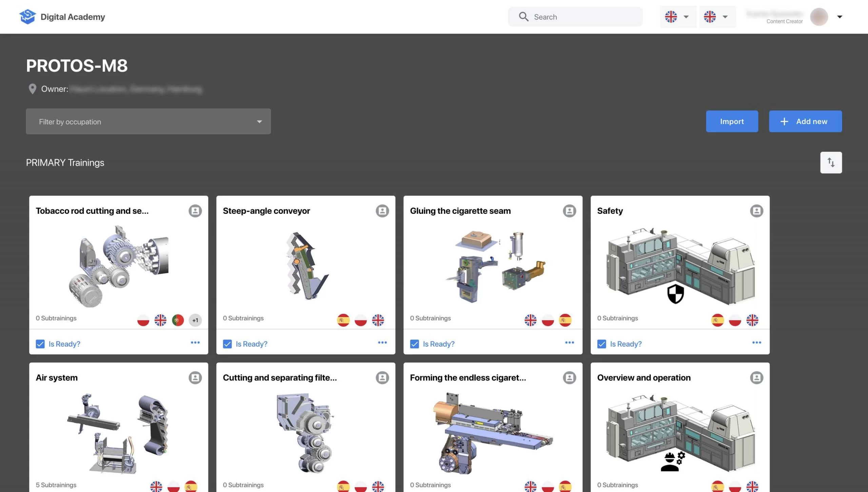Click assignee icon on Steep-angle conveyor card
868x492 pixels.
pyautogui.click(x=382, y=211)
